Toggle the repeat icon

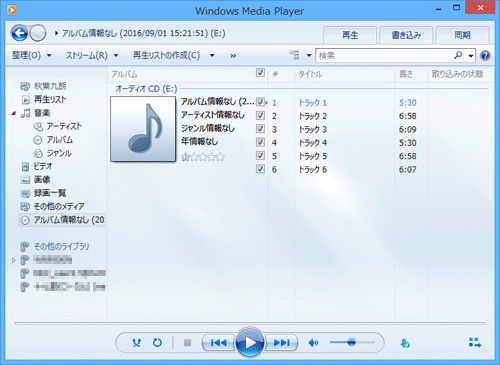point(157,343)
